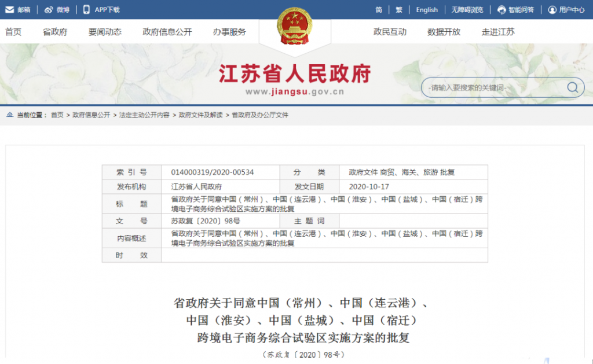Click the 标题 row title text

point(327,204)
